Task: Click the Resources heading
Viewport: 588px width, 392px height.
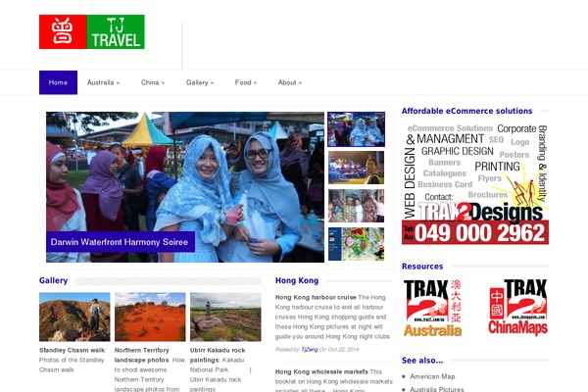Action: coord(422,267)
